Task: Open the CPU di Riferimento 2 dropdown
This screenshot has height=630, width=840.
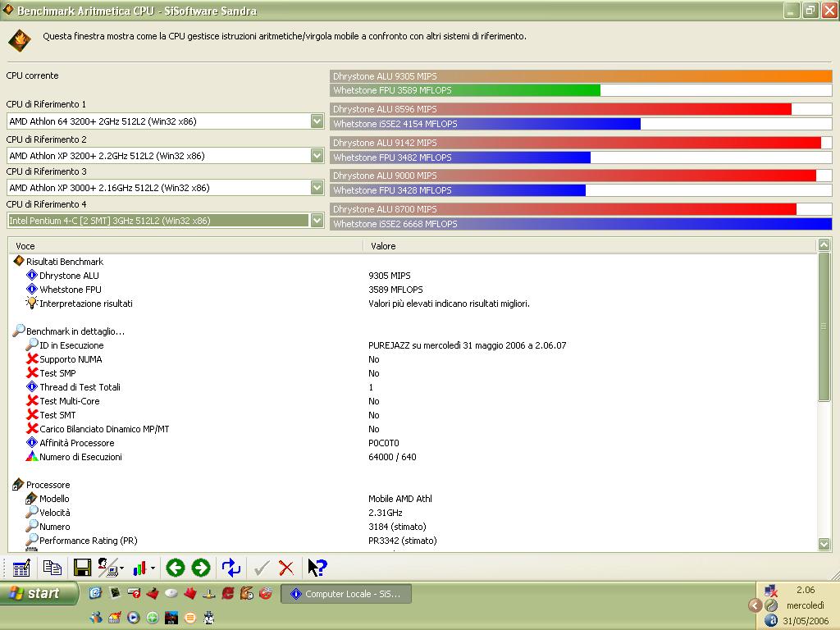Action: pyautogui.click(x=317, y=155)
